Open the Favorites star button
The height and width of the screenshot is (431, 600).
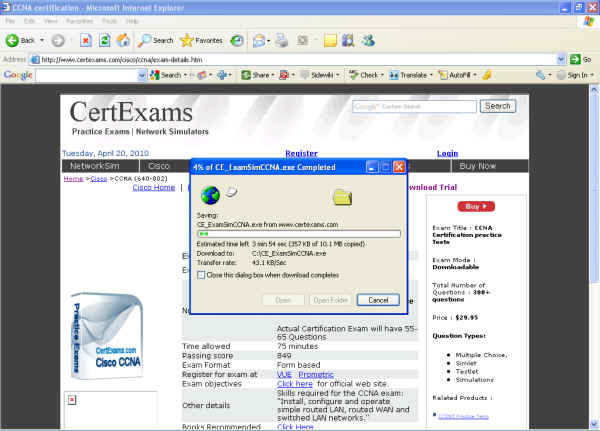[x=201, y=40]
